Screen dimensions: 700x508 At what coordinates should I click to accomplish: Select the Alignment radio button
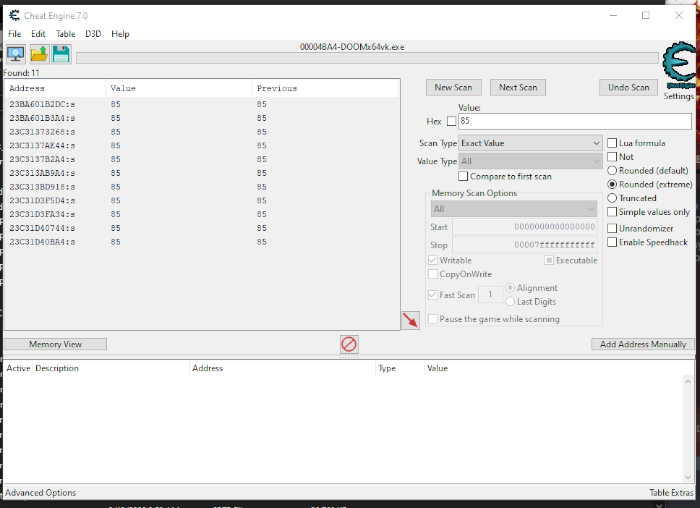coord(510,288)
